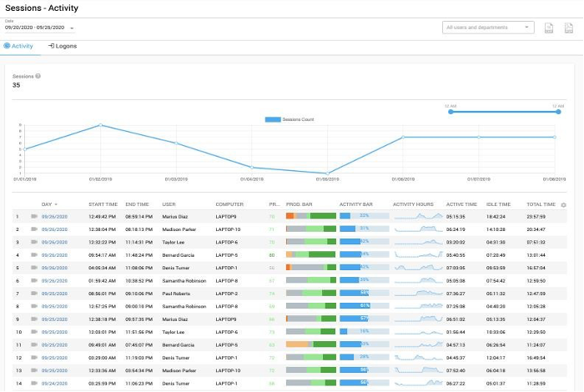Screen dimensions: 584x392
Task: Open All users and departments dropdown
Action: 488,28
